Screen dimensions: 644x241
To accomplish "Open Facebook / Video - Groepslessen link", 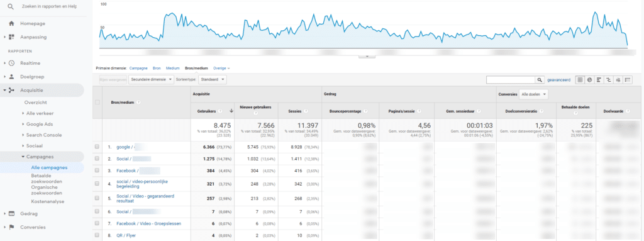I will click(148, 224).
